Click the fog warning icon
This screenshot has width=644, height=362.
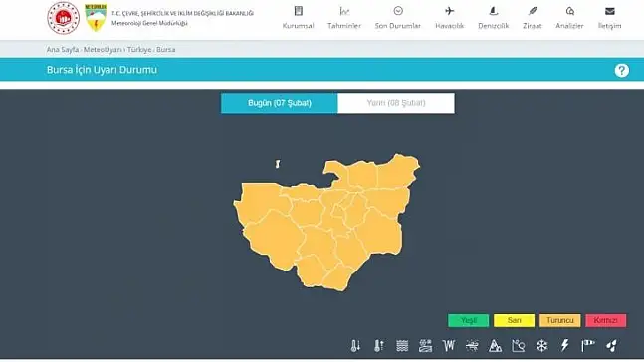pos(402,345)
